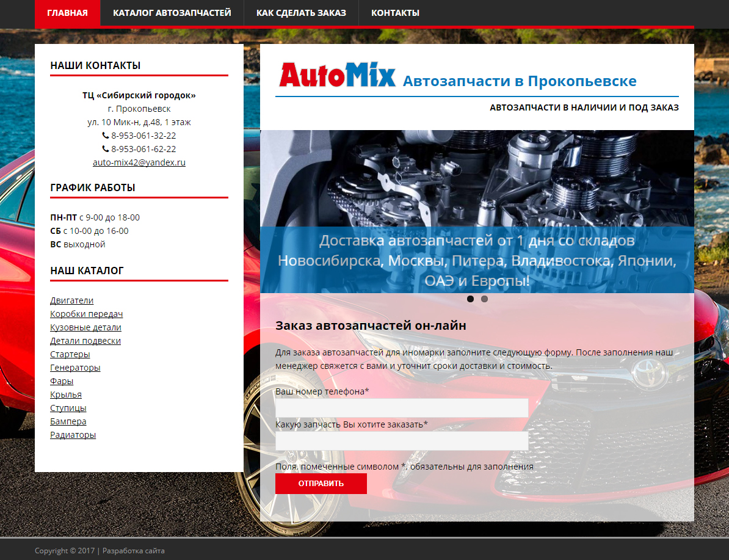
Task: Click phone number 8-953-061-32-22
Action: point(143,136)
